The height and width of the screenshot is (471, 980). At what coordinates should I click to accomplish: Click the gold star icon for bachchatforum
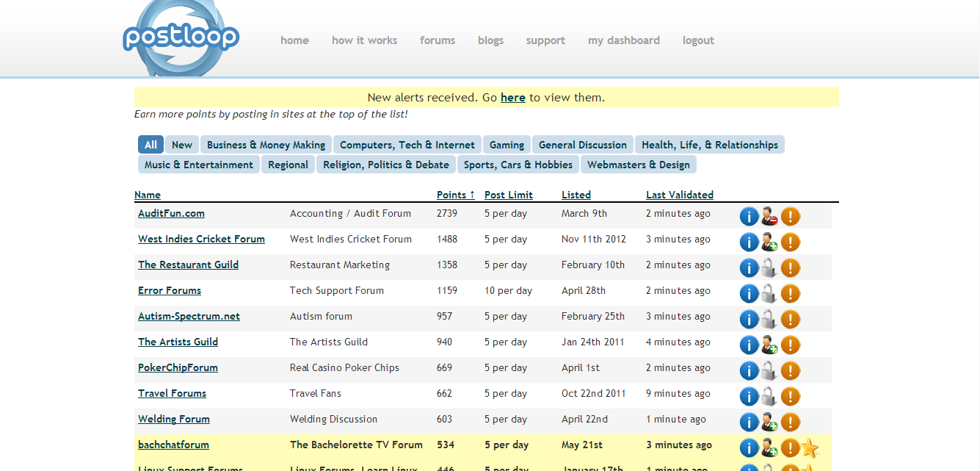(810, 447)
